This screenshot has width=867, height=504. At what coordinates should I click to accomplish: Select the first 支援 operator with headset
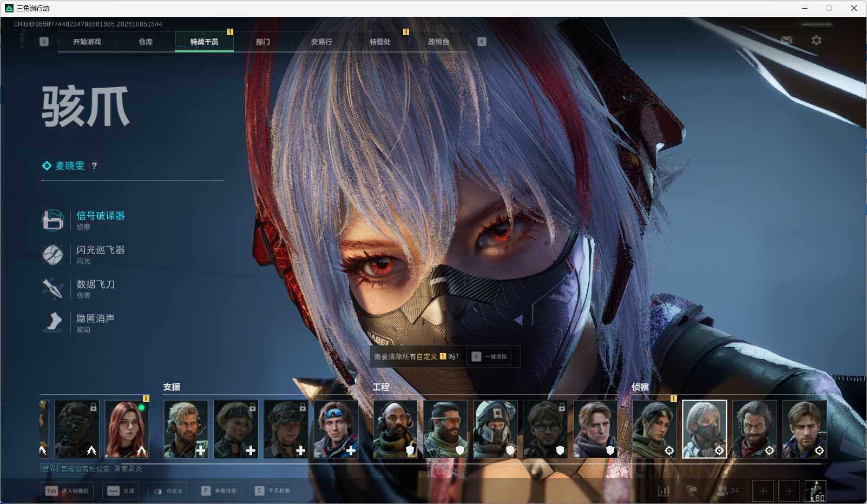pos(186,429)
